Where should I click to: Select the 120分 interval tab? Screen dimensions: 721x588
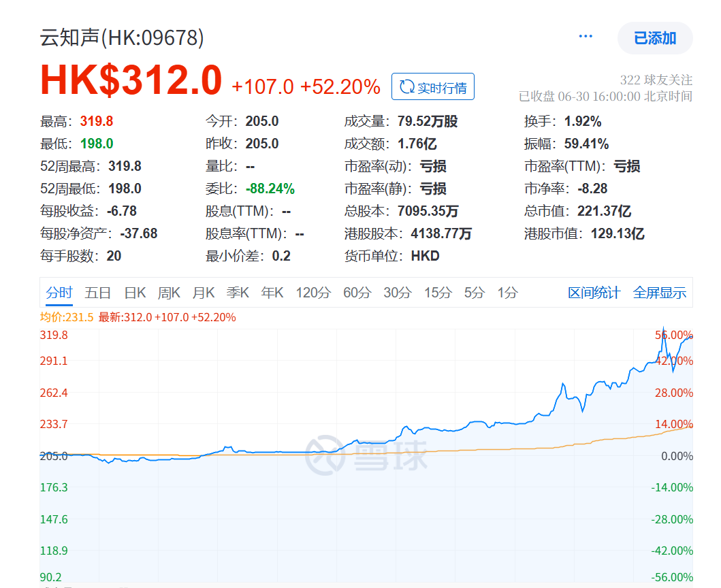pyautogui.click(x=313, y=293)
